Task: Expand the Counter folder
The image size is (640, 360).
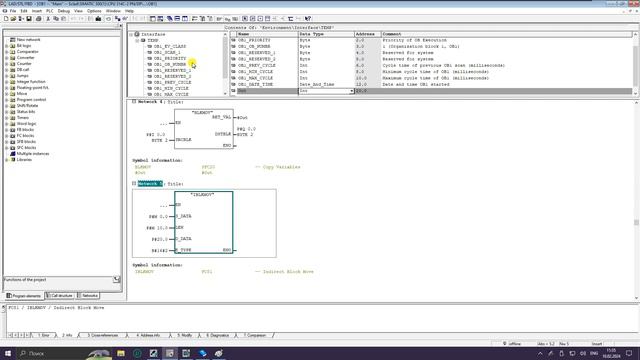Action: (x=7, y=64)
